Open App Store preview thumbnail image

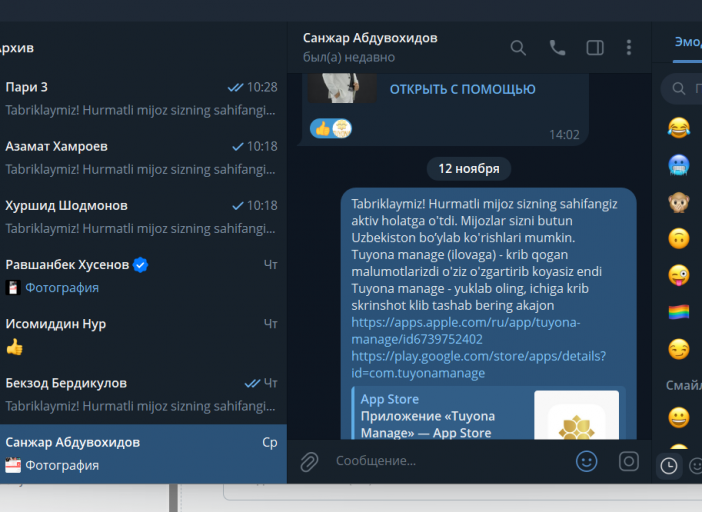tap(577, 415)
